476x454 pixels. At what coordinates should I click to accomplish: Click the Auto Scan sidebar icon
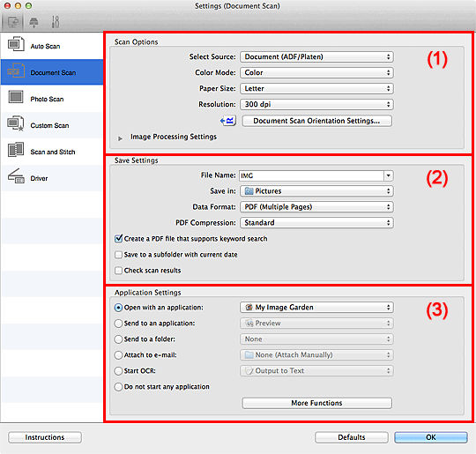click(16, 44)
